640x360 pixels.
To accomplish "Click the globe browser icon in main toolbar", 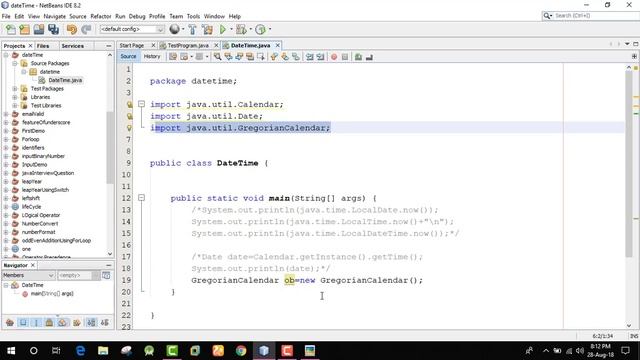I will pyautogui.click(x=174, y=29).
